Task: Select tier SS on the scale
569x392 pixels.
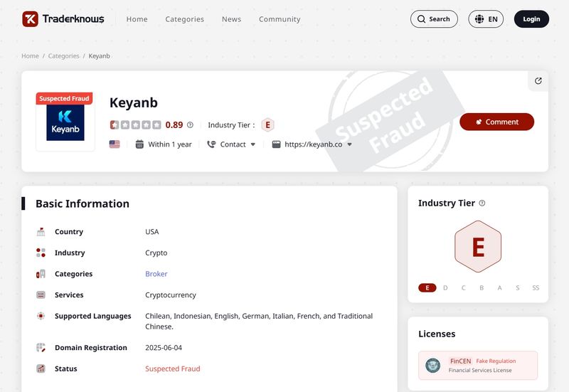Action: pyautogui.click(x=536, y=288)
